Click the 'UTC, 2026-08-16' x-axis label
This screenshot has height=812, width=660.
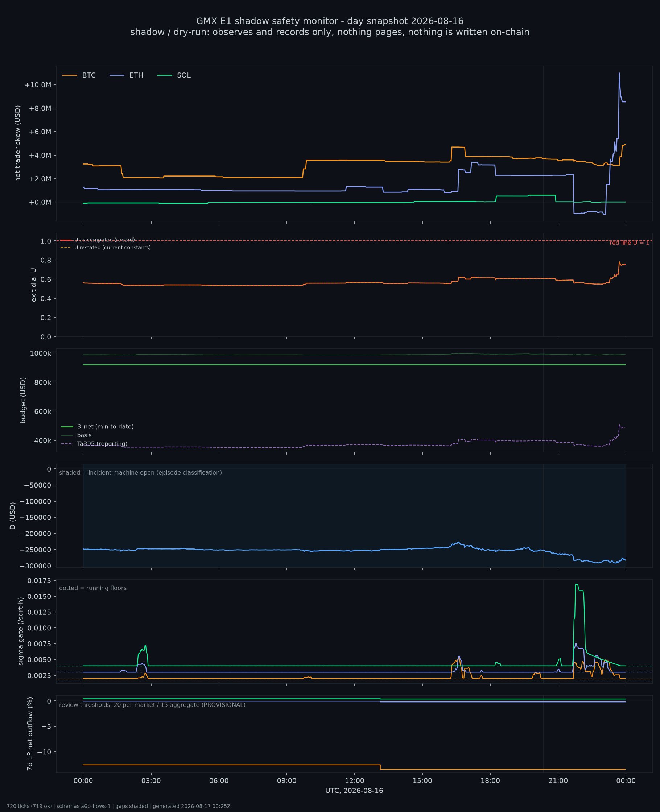coord(354,790)
